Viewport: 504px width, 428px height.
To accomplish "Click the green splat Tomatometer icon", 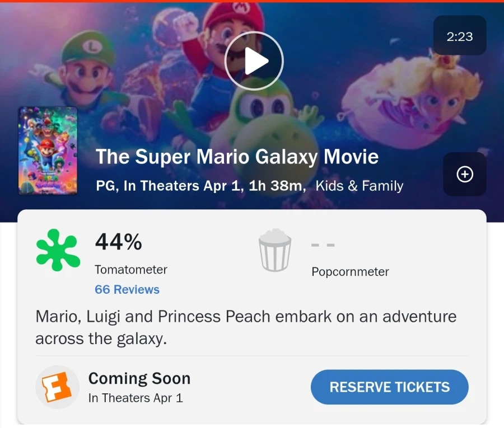I will click(58, 250).
